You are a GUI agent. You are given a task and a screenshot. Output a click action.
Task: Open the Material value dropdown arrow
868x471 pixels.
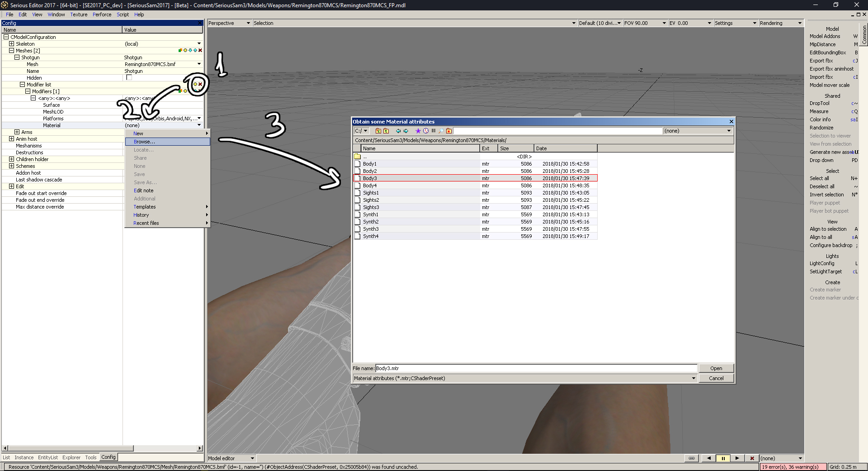pos(199,125)
